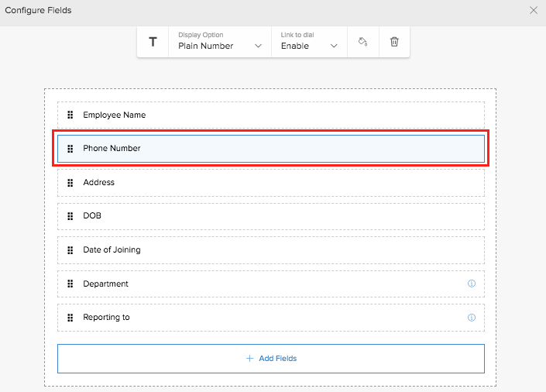Click the Phone Number drag handle
This screenshot has height=392, width=546.
[70, 149]
